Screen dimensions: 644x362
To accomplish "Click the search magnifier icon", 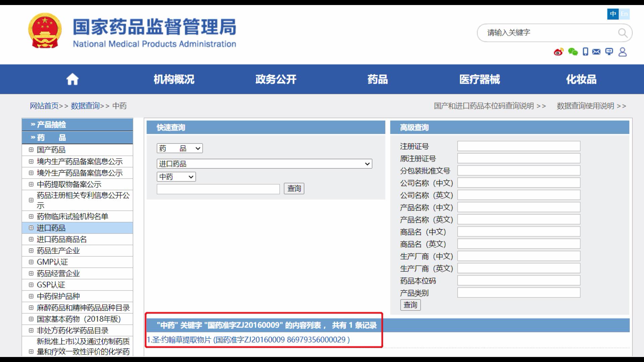I will [623, 33].
